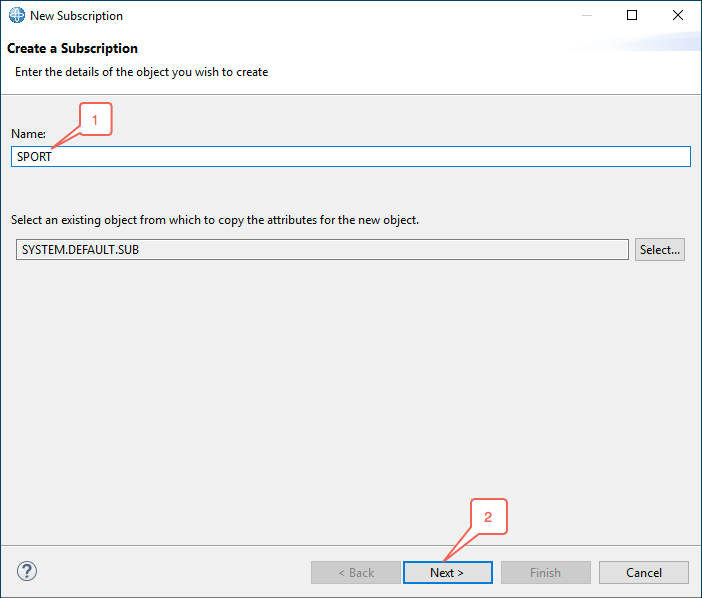Viewport: 702px width, 598px height.
Task: Click the red callout numbered 2
Action: click(x=488, y=517)
